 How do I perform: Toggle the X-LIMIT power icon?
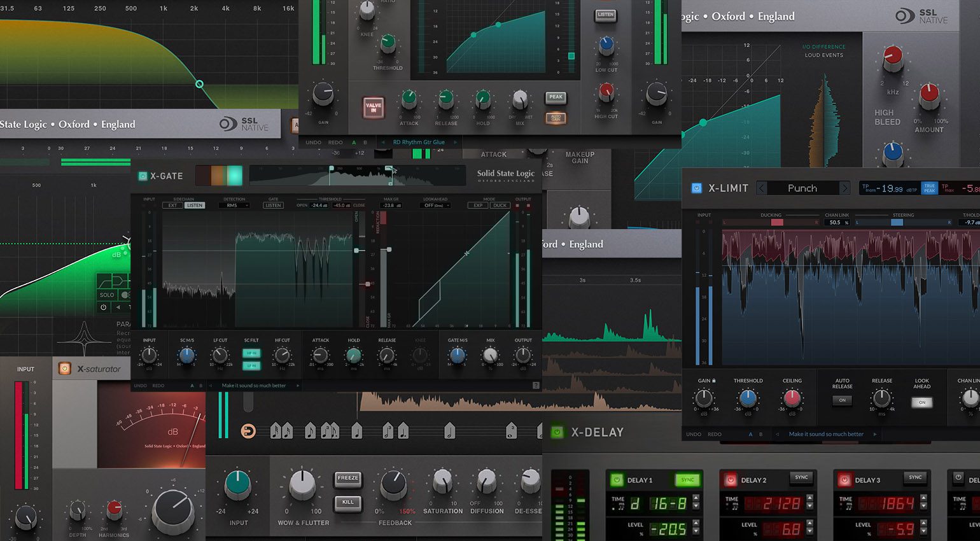pyautogui.click(x=696, y=188)
